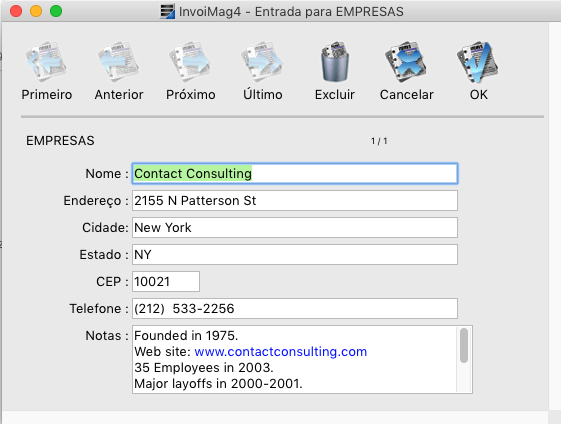
Task: Open the www.contactconsulting.com link
Action: (281, 352)
